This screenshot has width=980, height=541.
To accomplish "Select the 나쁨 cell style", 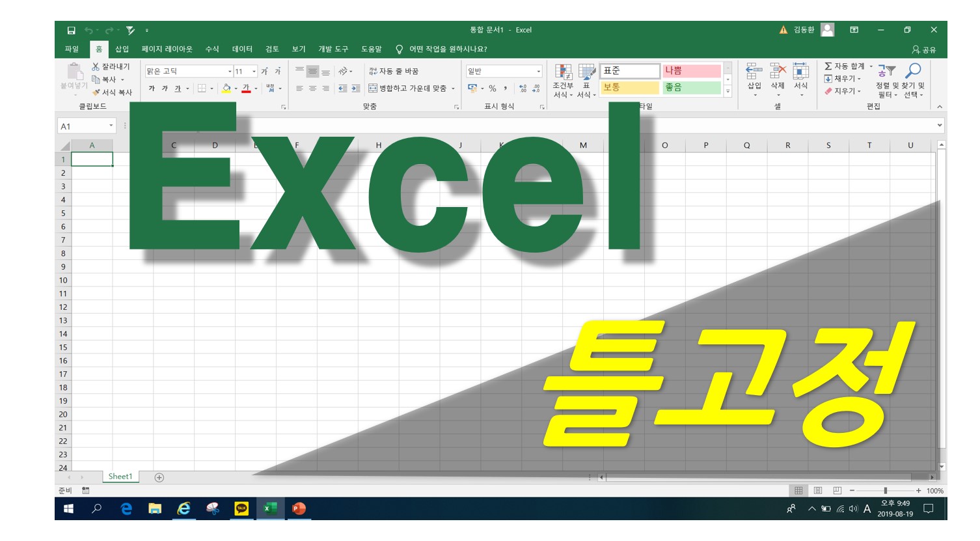I will point(692,70).
